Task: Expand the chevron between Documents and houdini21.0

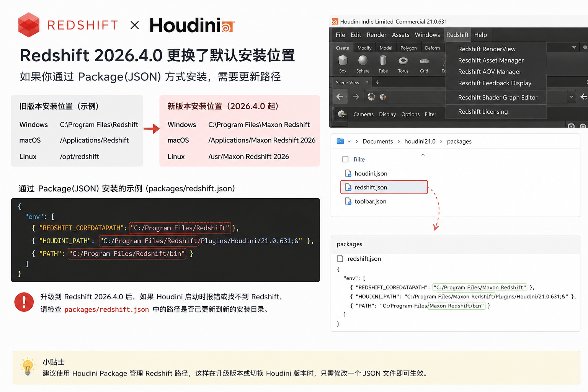Action: click(399, 141)
